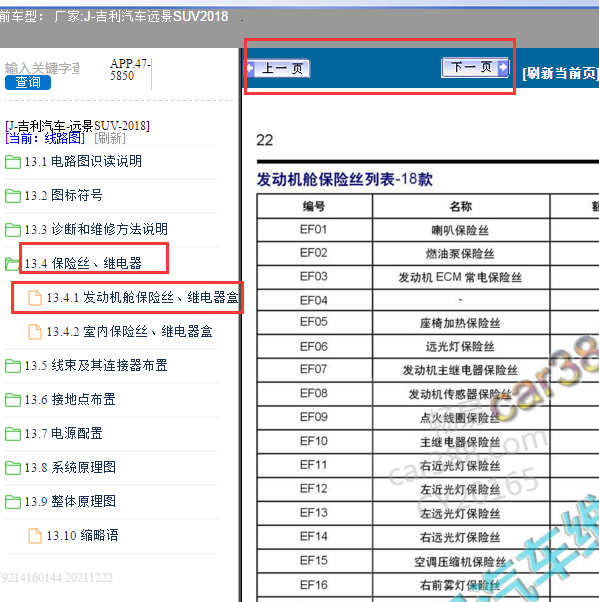The width and height of the screenshot is (599, 602).
Task: Select the EF07 table cell
Action: click(314, 369)
